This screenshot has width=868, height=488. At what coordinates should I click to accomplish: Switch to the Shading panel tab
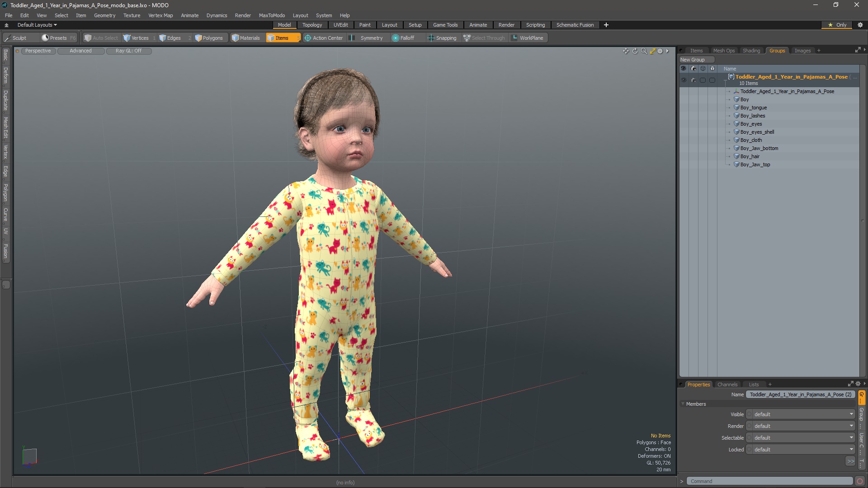pyautogui.click(x=751, y=51)
